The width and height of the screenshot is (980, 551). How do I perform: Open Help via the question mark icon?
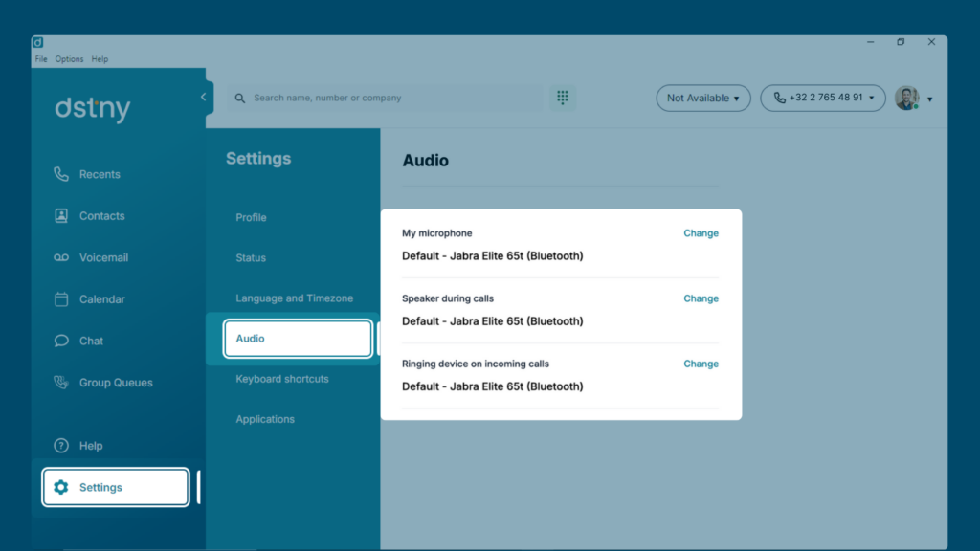coord(60,446)
